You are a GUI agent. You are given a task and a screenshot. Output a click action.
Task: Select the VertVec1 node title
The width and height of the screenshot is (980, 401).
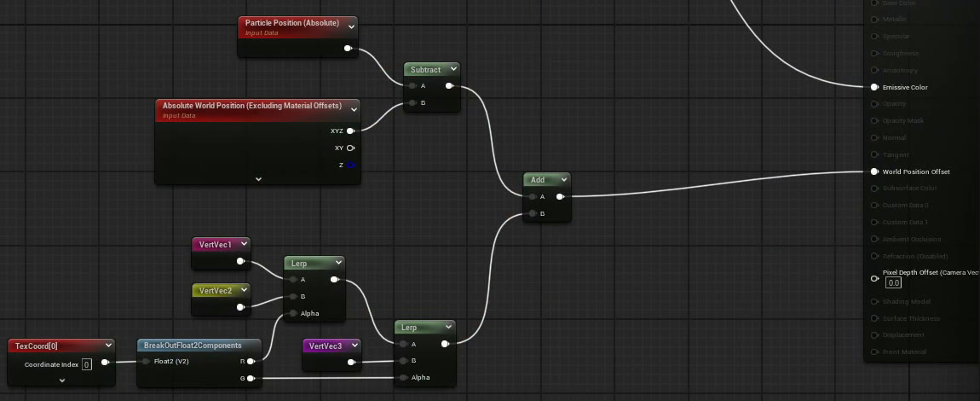pyautogui.click(x=215, y=244)
